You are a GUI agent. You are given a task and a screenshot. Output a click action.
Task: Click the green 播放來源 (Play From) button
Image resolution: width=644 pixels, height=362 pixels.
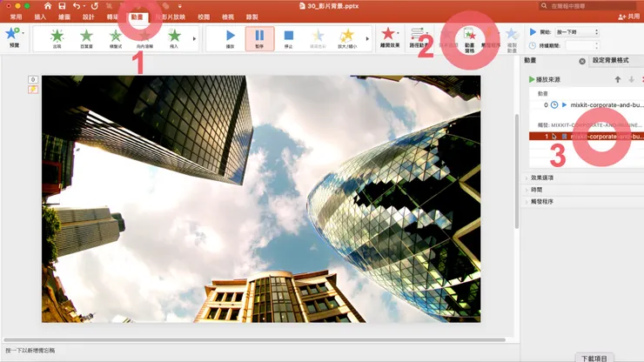point(545,80)
